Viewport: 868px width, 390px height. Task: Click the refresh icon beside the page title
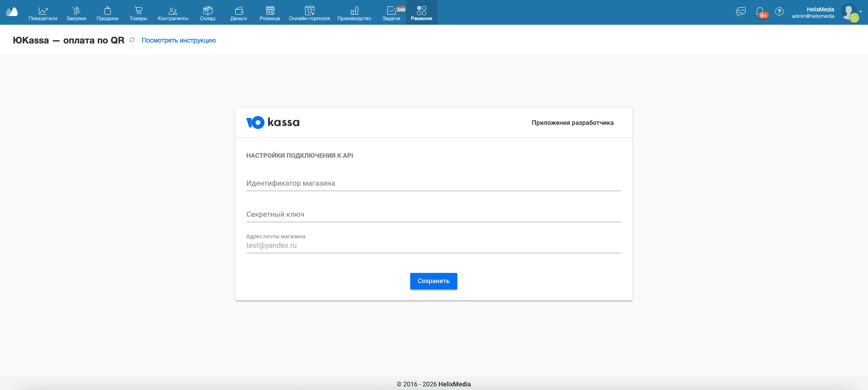(132, 40)
